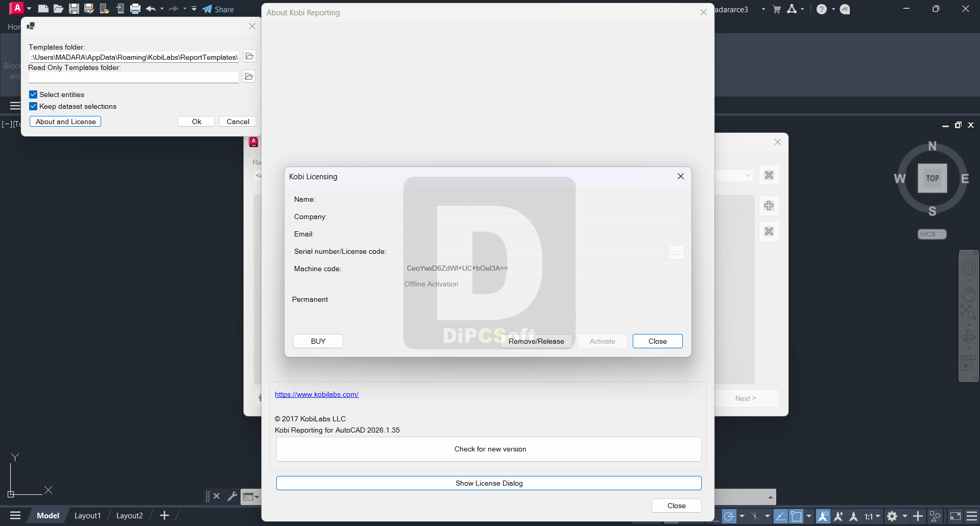Toggle Isometric Drafting status button
Viewport: 980px width, 526px height.
click(x=754, y=516)
